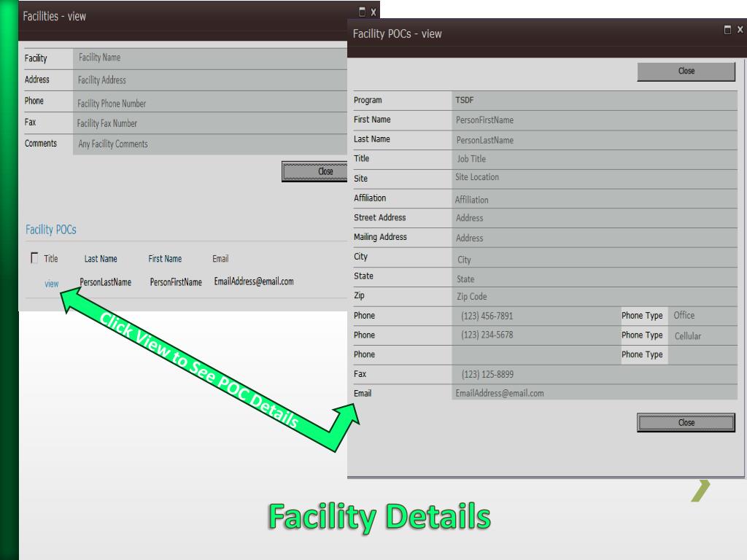Click the PersonFirstName field in POC window
The height and width of the screenshot is (560, 747).
(595, 120)
